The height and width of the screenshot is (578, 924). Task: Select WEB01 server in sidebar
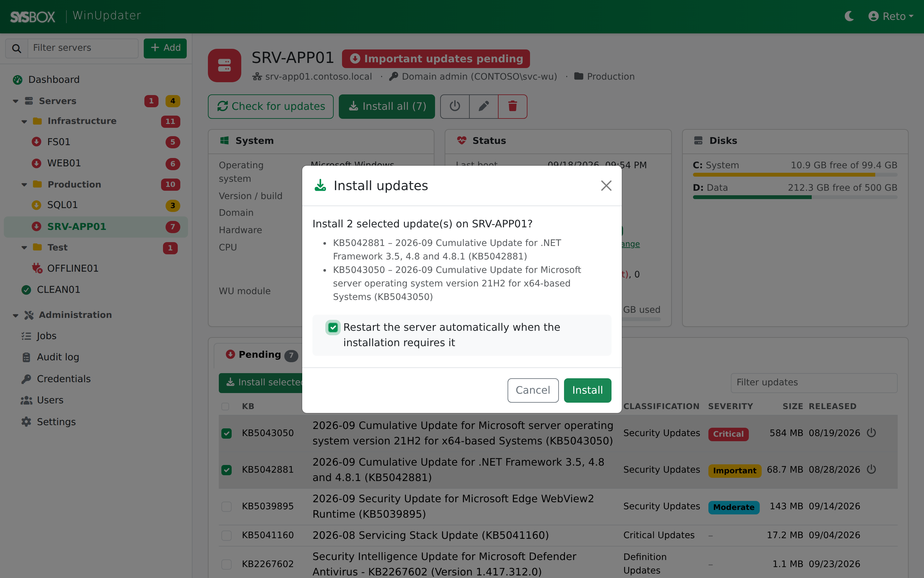pyautogui.click(x=96, y=163)
